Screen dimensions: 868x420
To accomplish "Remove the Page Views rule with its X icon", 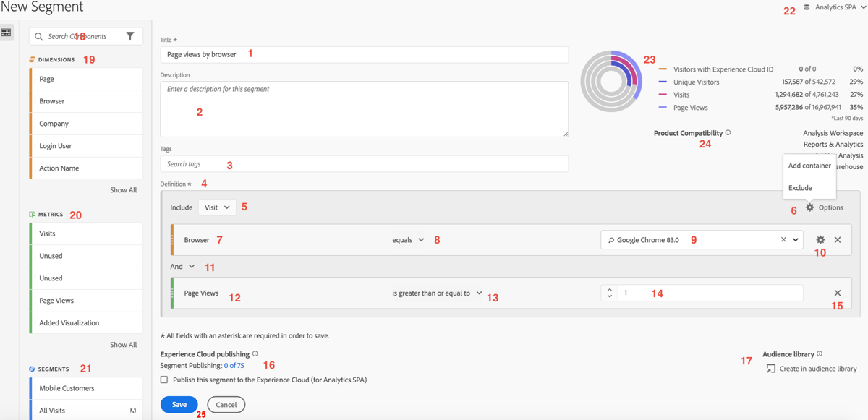I will click(x=837, y=293).
